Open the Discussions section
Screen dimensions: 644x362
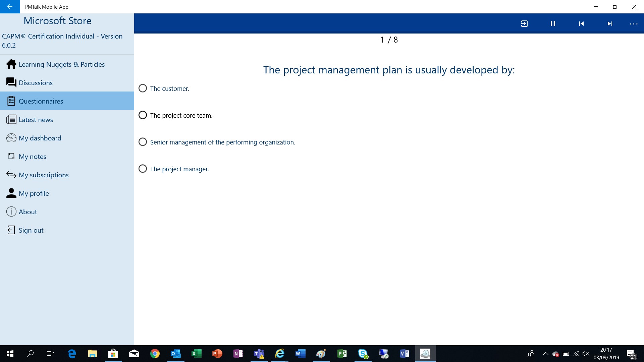[36, 83]
